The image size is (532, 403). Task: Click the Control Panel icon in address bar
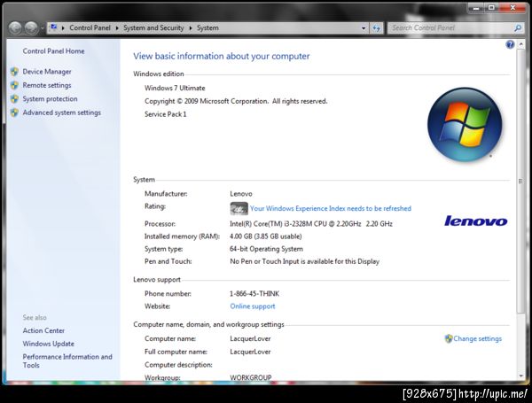click(54, 27)
